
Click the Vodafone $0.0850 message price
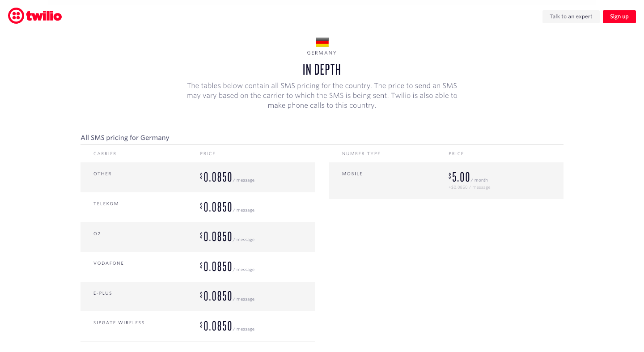217,267
